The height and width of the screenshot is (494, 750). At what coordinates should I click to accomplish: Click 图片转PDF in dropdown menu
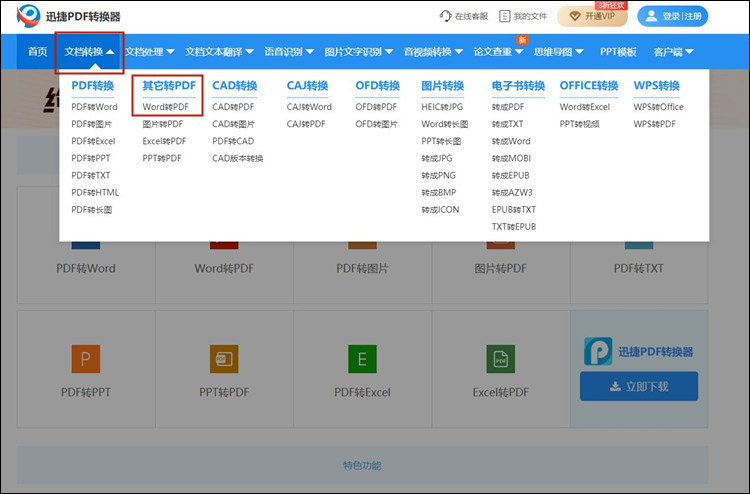pos(163,124)
